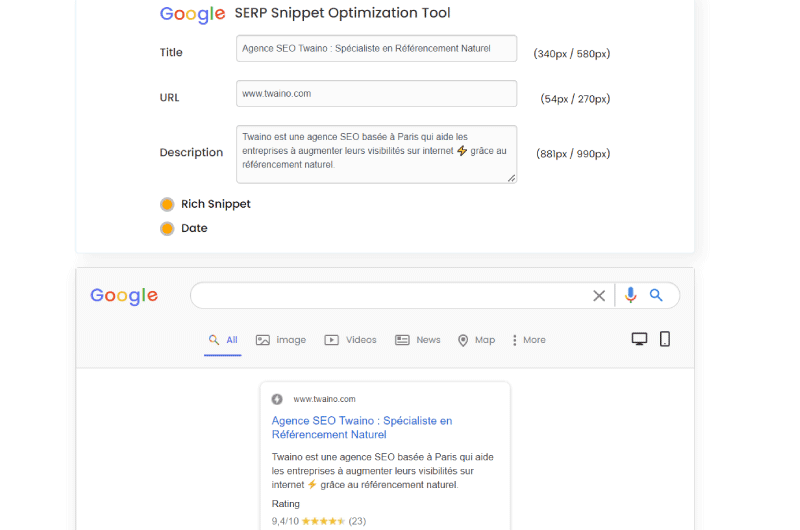Click the Title input field

point(377,48)
